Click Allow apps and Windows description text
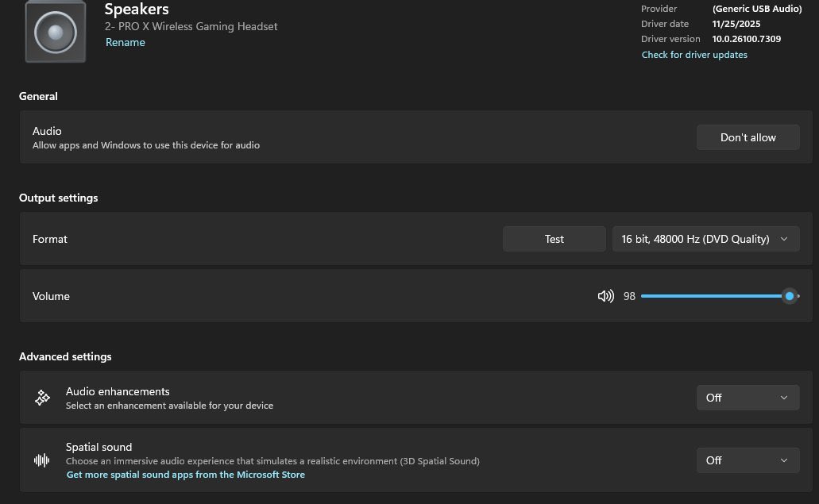Image resolution: width=819 pixels, height=504 pixels. [145, 145]
